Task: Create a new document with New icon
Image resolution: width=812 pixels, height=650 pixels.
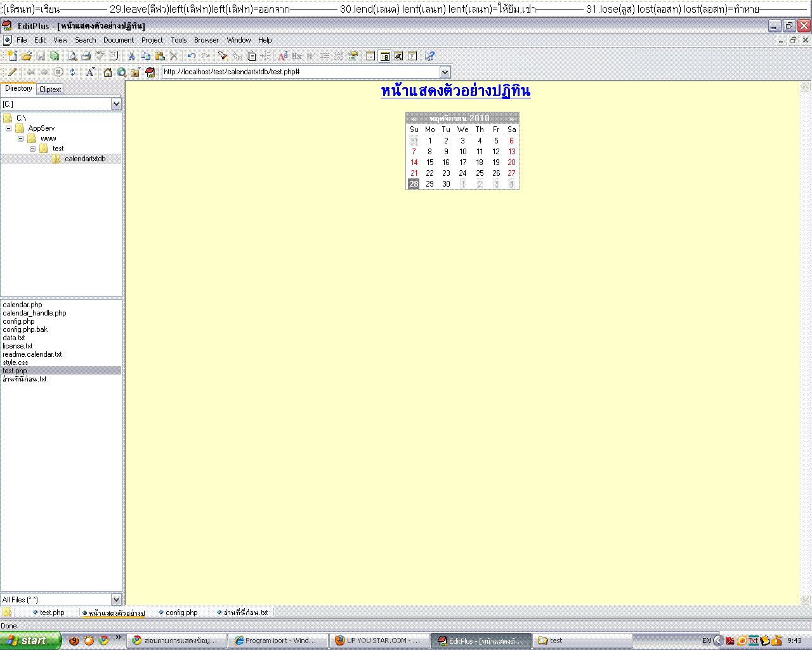Action: (x=12, y=56)
